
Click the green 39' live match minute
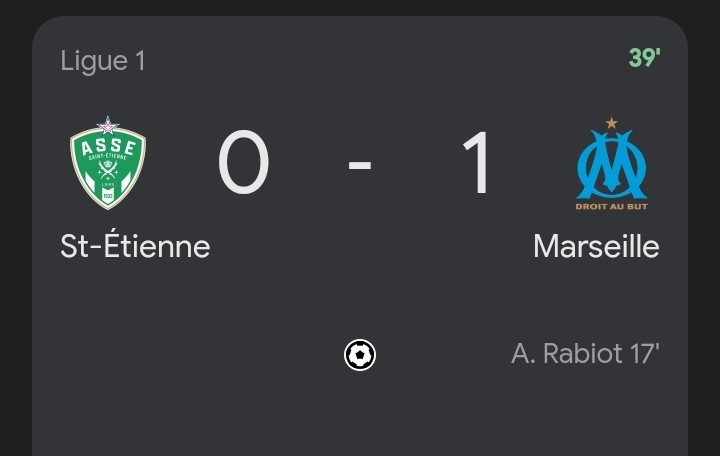click(x=644, y=58)
